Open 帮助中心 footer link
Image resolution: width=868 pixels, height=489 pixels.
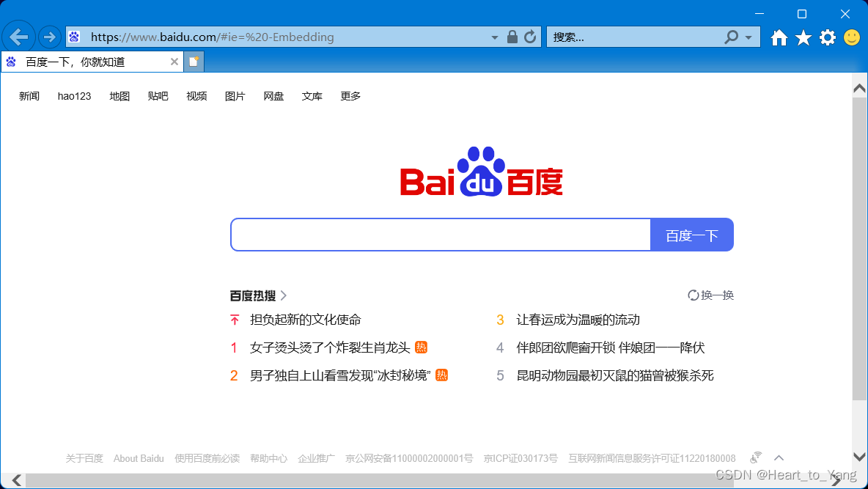pyautogui.click(x=268, y=458)
